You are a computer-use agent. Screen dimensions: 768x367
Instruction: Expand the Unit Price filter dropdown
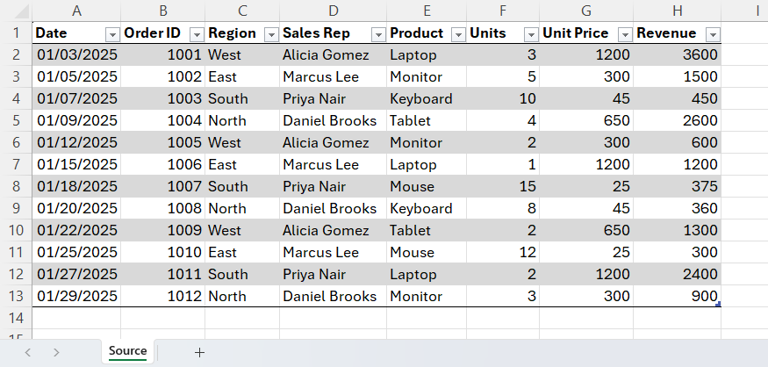(x=625, y=34)
